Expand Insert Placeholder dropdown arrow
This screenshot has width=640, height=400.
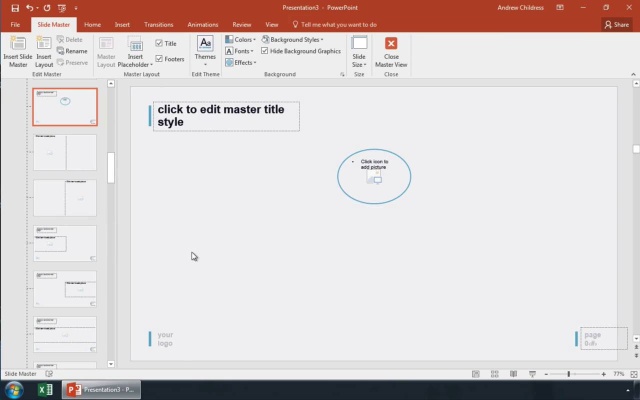151,65
